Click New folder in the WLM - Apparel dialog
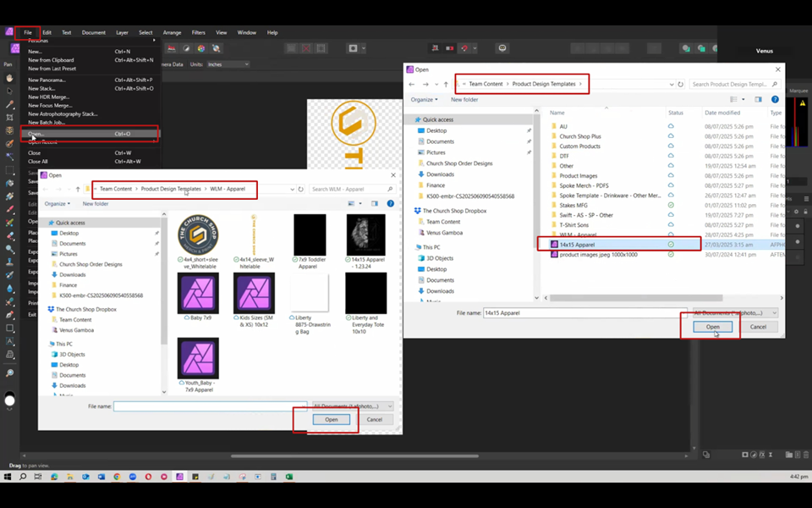 click(96, 204)
